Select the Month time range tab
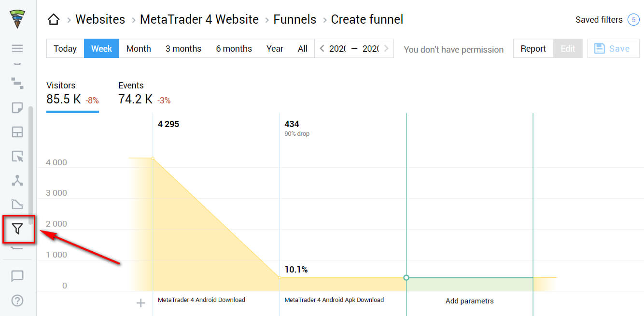 139,49
